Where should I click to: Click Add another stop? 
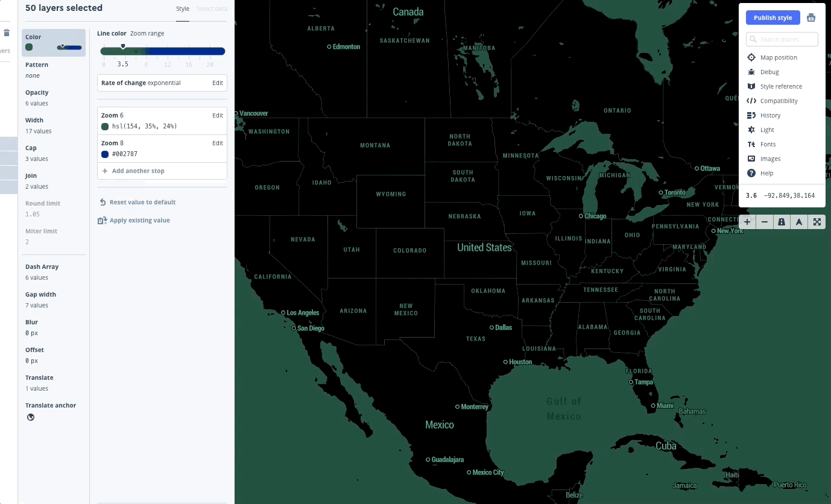coord(138,171)
